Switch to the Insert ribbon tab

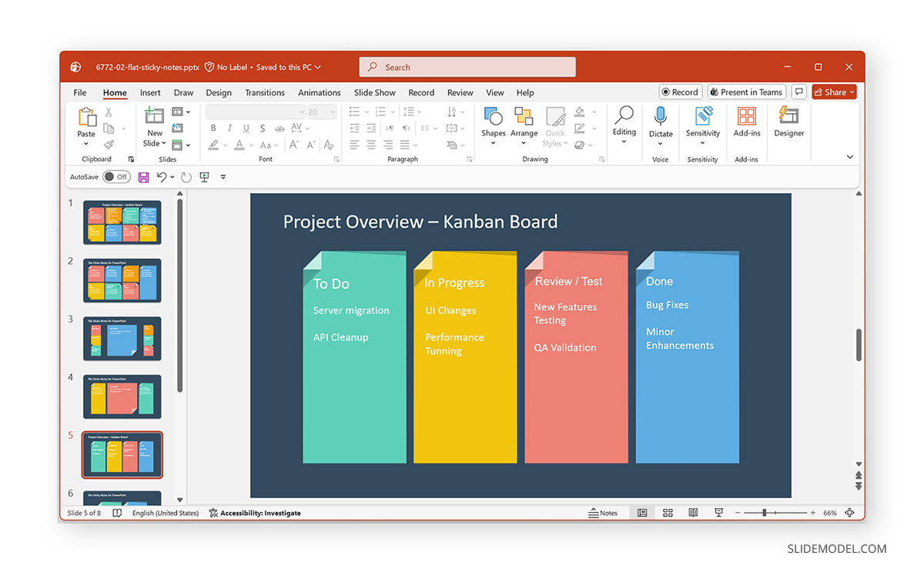pyautogui.click(x=149, y=92)
